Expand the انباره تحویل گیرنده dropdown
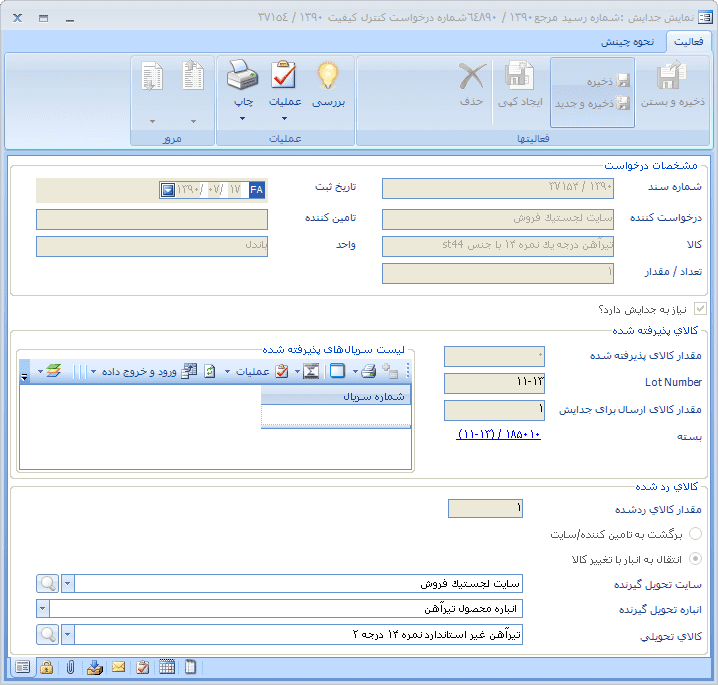 coord(43,608)
